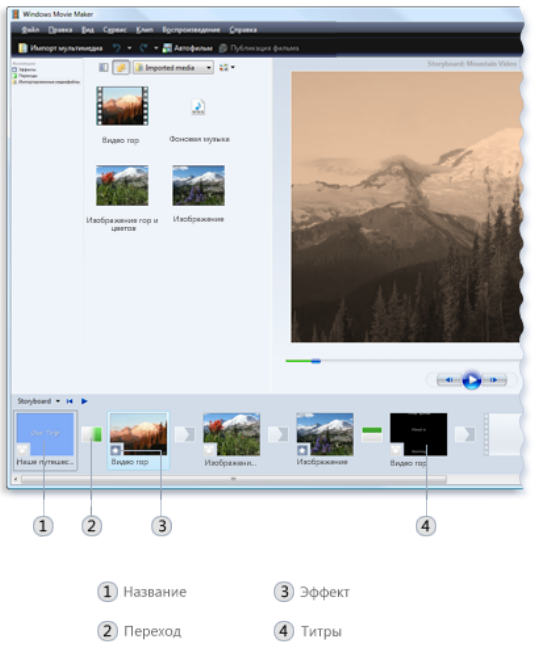Open the Клип menu
Image resolution: width=539 pixels, height=648 pixels.
click(145, 30)
